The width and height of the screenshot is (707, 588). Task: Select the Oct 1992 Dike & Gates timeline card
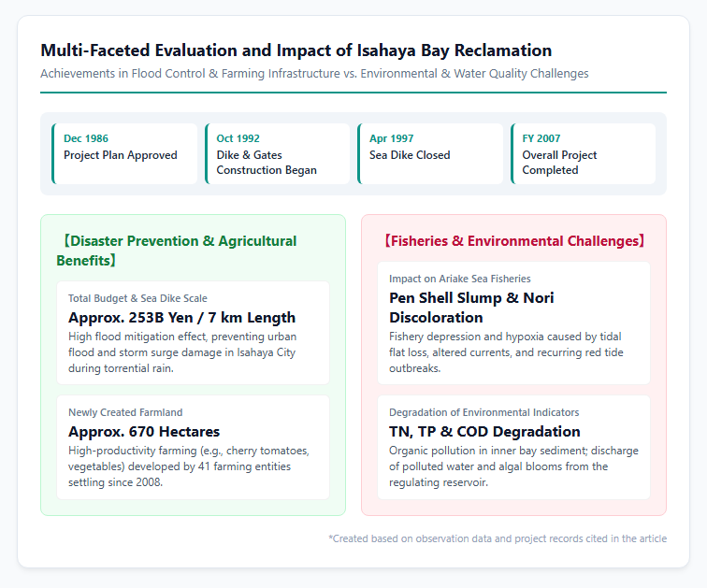tap(278, 153)
